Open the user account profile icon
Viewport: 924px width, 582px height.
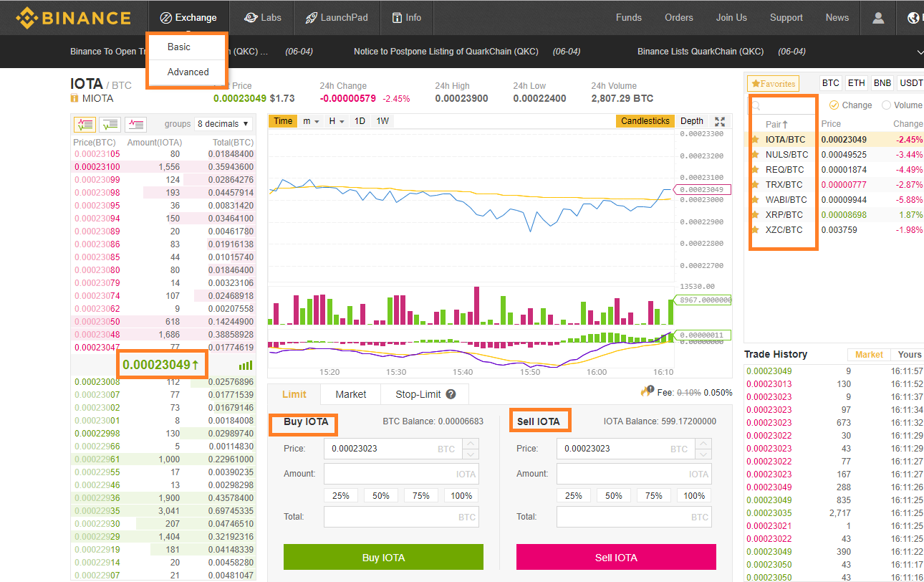[878, 18]
